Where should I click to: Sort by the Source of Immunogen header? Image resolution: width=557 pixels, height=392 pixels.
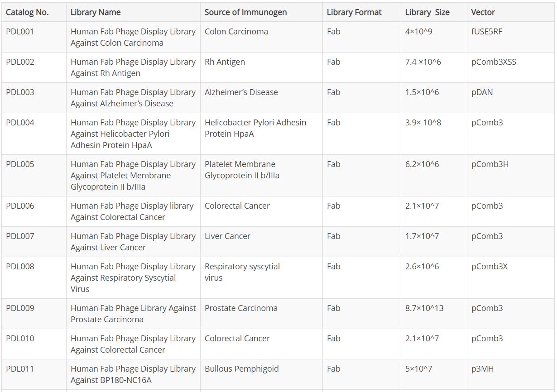[245, 12]
